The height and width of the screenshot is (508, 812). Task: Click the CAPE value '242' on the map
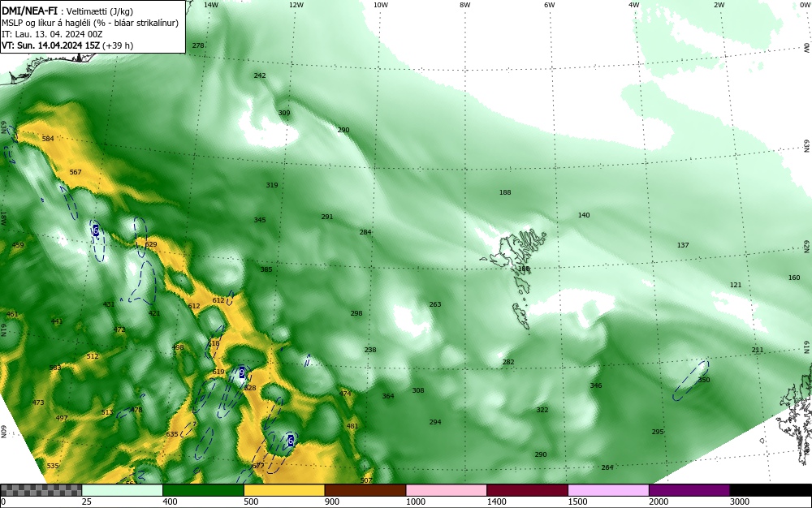pyautogui.click(x=260, y=75)
